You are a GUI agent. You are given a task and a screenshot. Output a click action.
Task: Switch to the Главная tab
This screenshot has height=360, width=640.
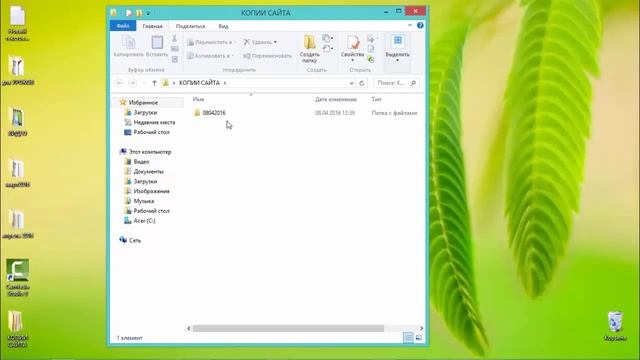click(153, 26)
